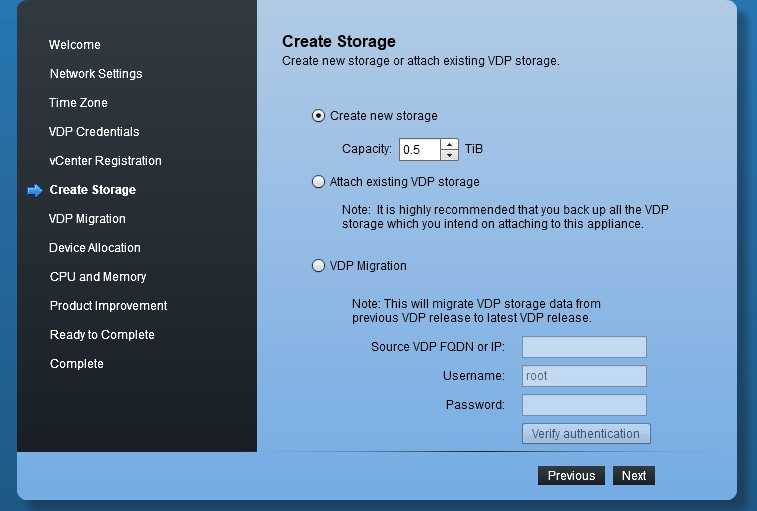The image size is (757, 511).
Task: Decrease capacity with the down stepper arrow
Action: pyautogui.click(x=449, y=155)
